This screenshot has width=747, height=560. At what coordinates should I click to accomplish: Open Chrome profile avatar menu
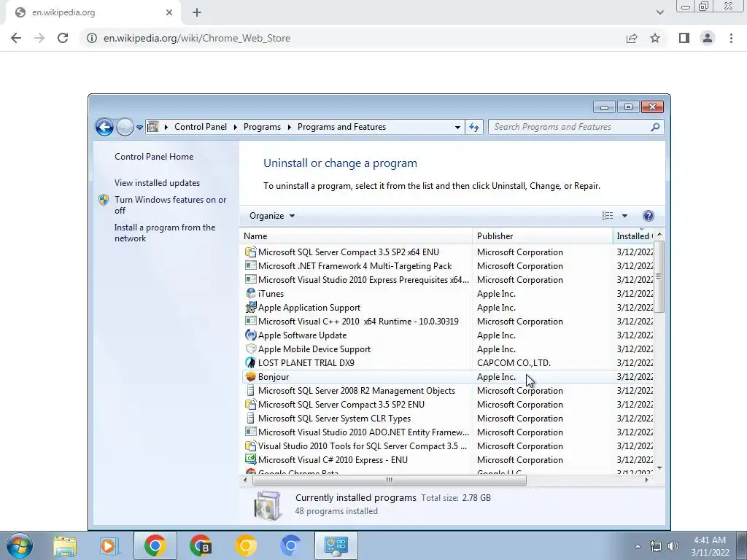pos(708,38)
